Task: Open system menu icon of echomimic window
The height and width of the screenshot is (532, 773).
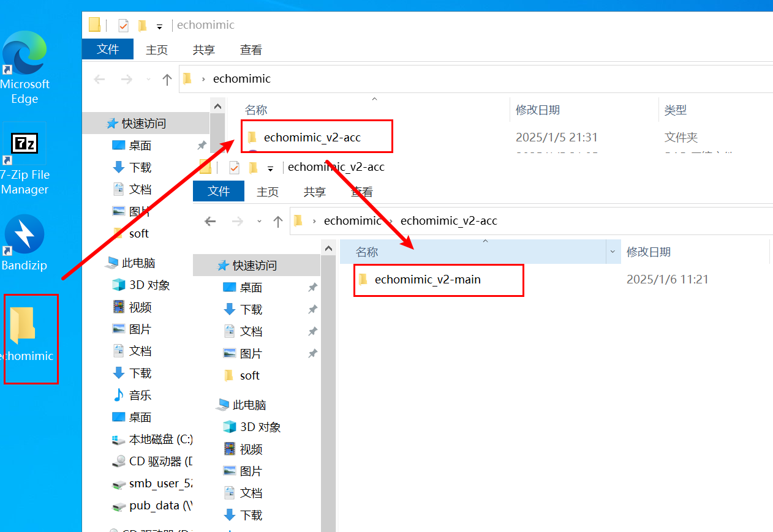Action: (x=94, y=25)
